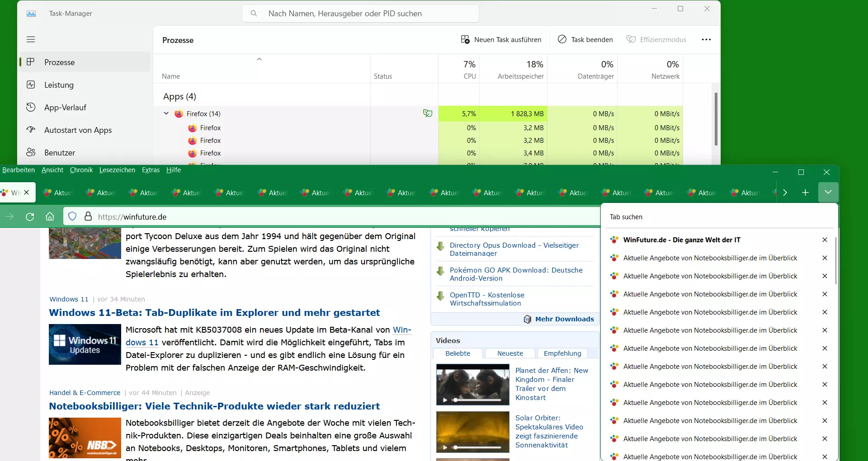Sort processes by Datenträger column
The height and width of the screenshot is (461, 868).
(x=582, y=69)
